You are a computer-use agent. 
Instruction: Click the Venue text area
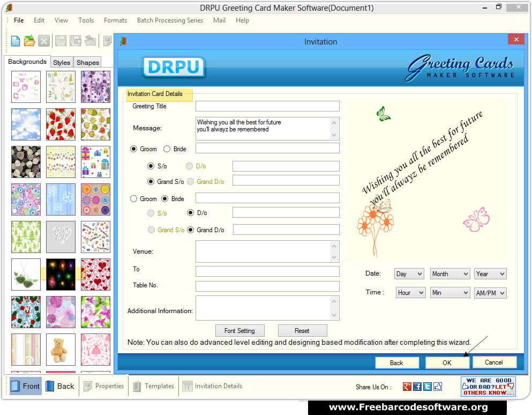tap(267, 251)
